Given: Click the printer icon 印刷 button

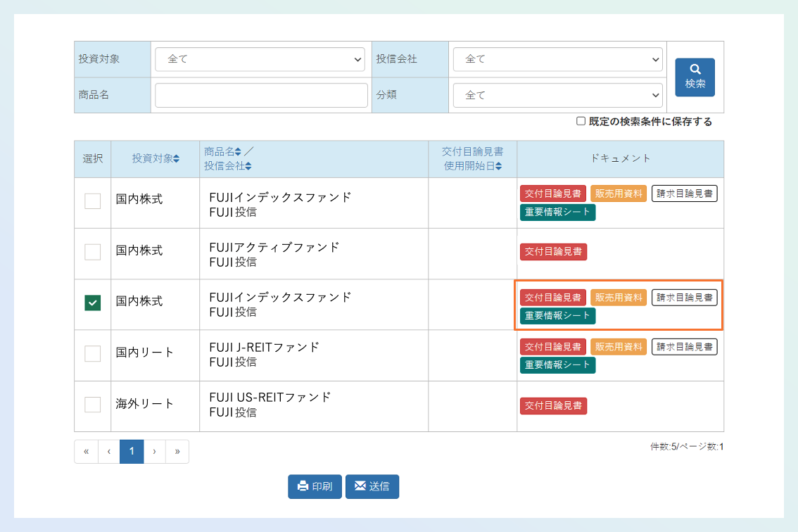Looking at the screenshot, I should point(315,486).
